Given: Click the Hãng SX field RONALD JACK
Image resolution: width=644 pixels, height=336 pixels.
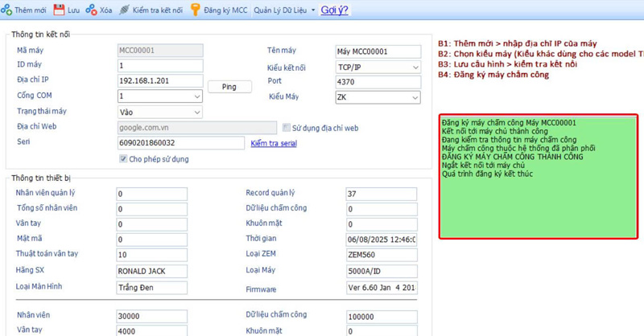Looking at the screenshot, I should click(x=151, y=271).
